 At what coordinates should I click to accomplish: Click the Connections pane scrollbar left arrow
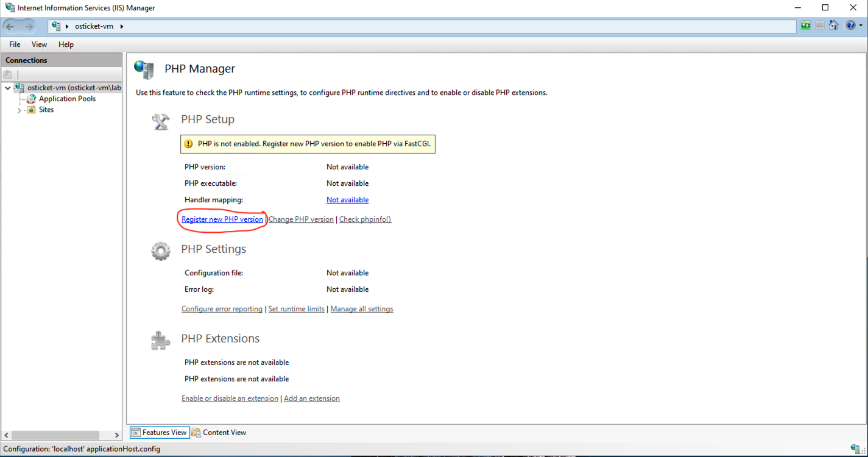click(x=7, y=435)
